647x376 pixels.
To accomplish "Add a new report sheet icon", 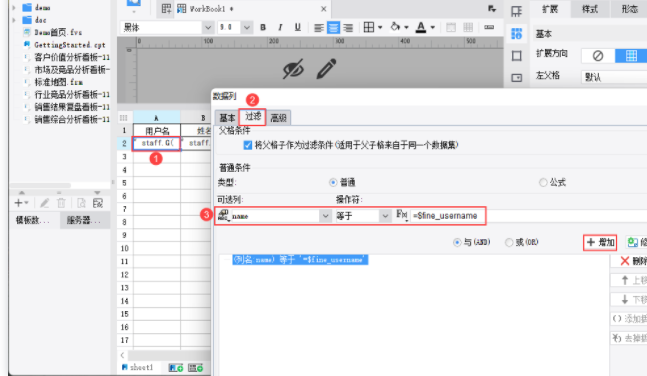I will point(176,367).
